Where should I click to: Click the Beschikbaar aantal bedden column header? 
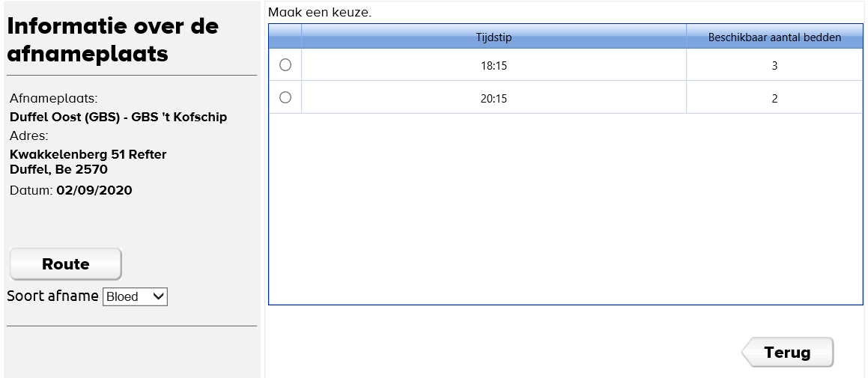(774, 37)
